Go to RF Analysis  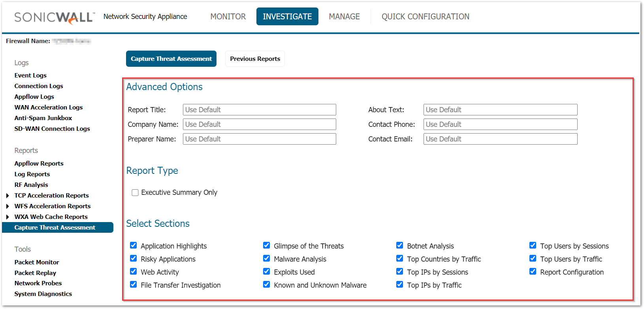(31, 185)
